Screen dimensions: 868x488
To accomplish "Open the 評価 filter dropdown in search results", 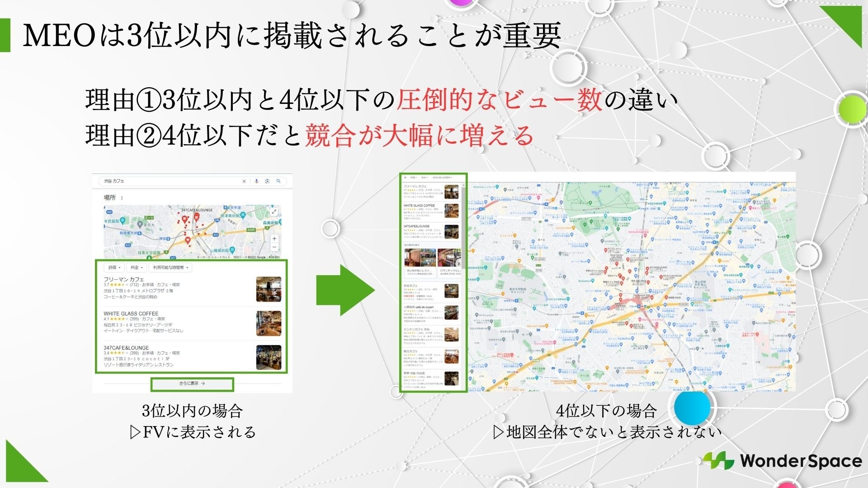I will coord(113,267).
